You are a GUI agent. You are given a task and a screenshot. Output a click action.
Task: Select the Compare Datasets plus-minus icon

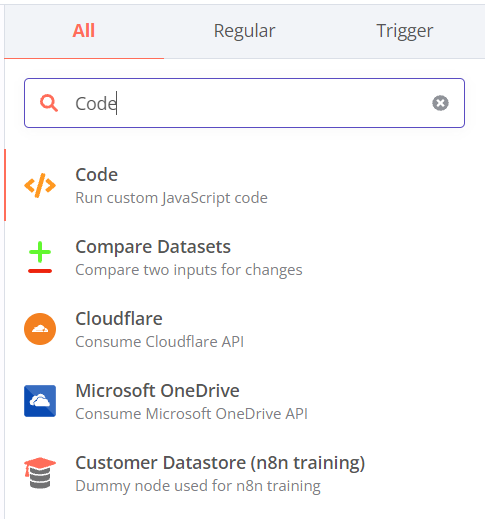click(40, 257)
